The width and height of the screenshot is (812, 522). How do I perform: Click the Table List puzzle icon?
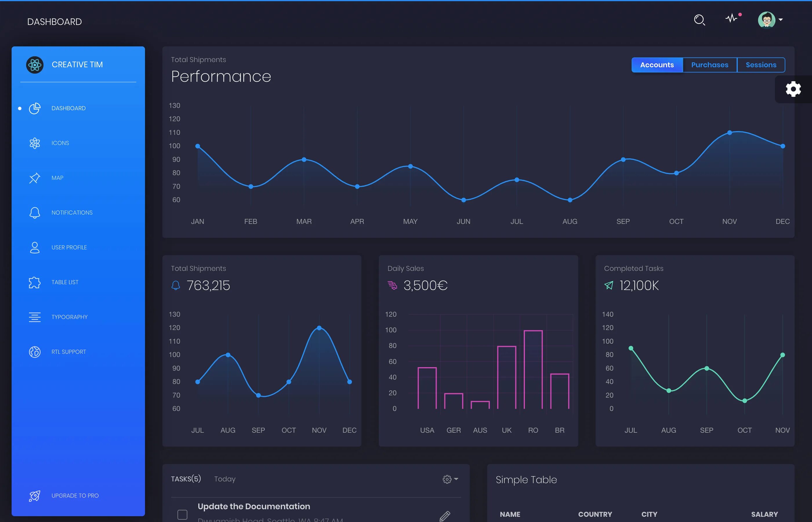pyautogui.click(x=35, y=282)
